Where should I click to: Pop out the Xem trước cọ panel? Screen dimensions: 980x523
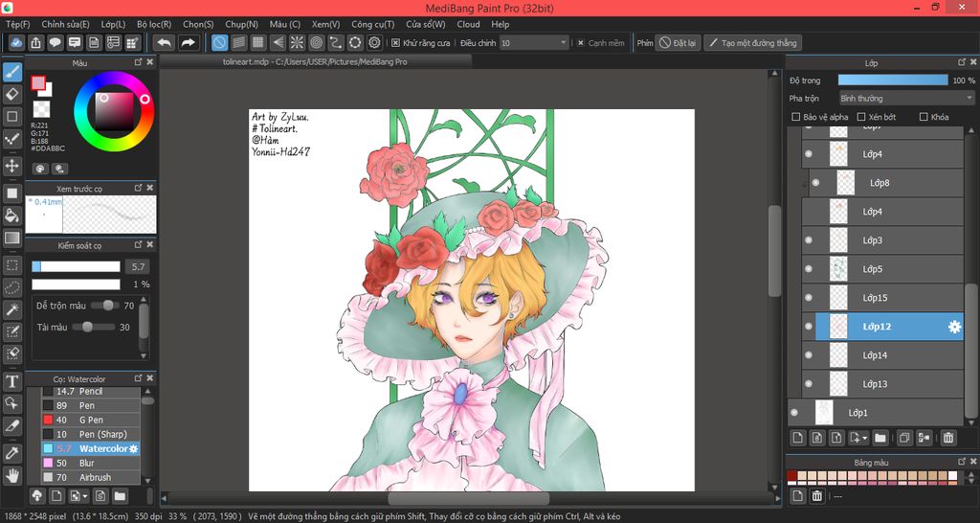coord(138,188)
